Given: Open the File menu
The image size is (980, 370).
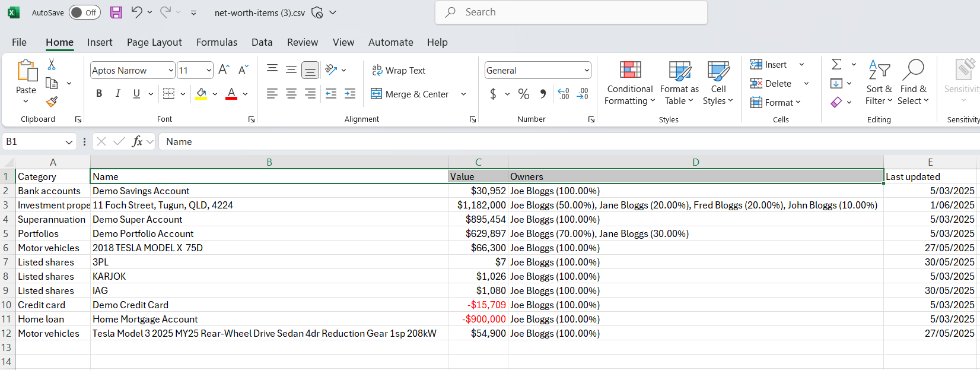Looking at the screenshot, I should pyautogui.click(x=19, y=42).
